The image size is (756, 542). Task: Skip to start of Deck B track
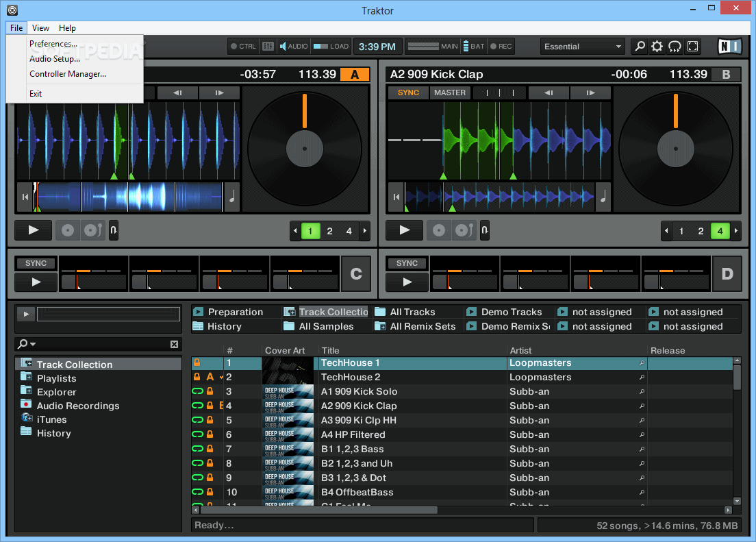pos(396,197)
